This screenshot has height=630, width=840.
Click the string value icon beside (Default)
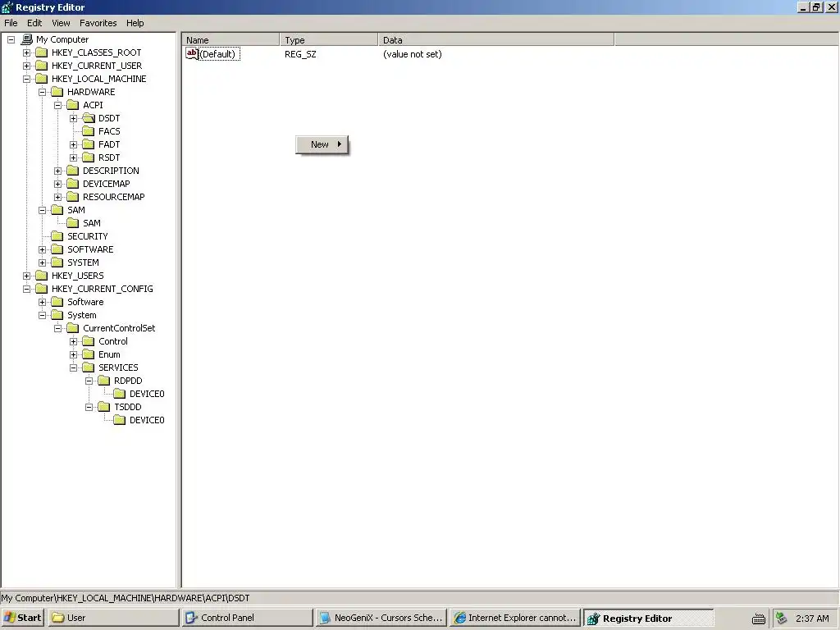pyautogui.click(x=192, y=53)
